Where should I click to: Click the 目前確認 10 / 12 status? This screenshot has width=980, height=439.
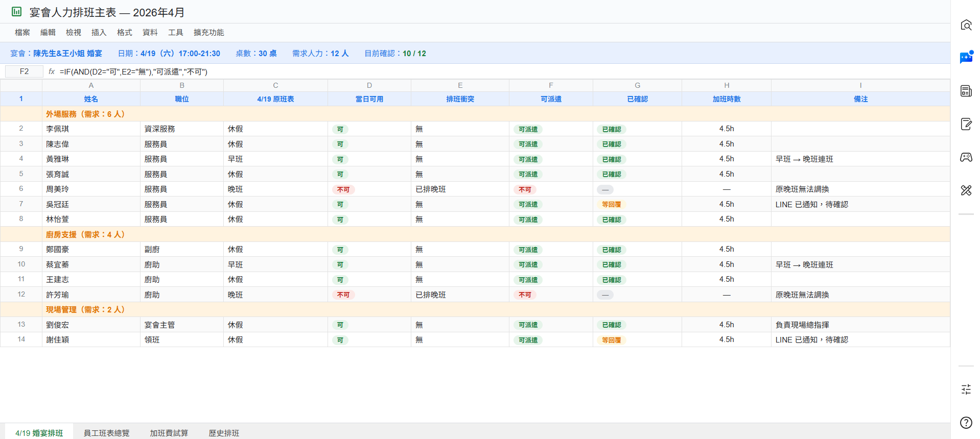[395, 53]
